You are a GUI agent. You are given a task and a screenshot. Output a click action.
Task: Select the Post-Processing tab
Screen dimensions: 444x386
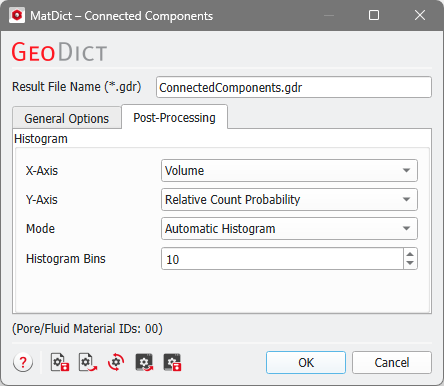tap(174, 117)
